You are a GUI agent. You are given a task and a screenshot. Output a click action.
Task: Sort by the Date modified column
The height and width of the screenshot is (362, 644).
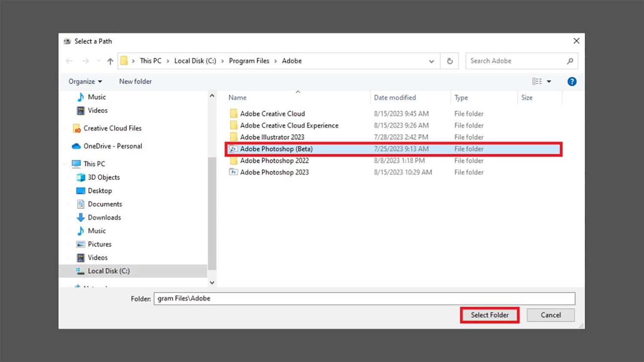[395, 98]
